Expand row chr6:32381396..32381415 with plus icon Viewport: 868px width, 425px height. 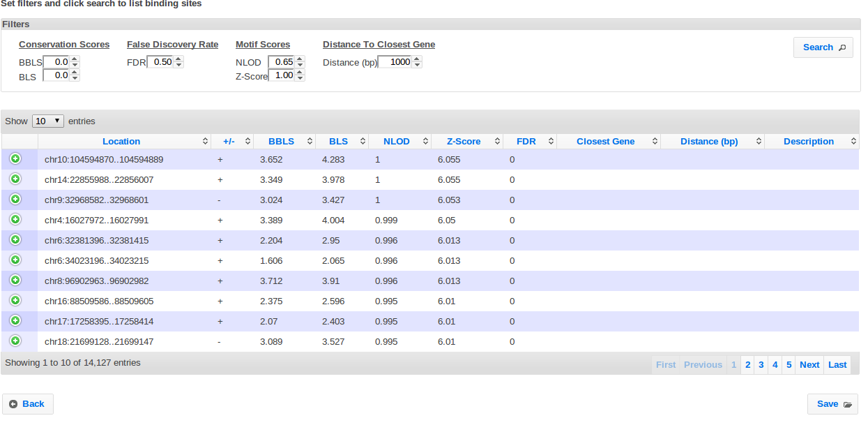15,240
